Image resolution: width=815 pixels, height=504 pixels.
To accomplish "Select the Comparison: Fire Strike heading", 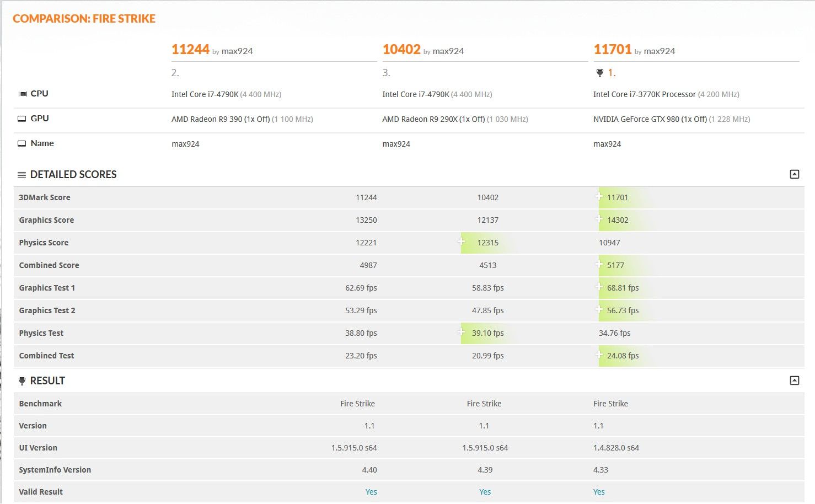I will click(84, 19).
